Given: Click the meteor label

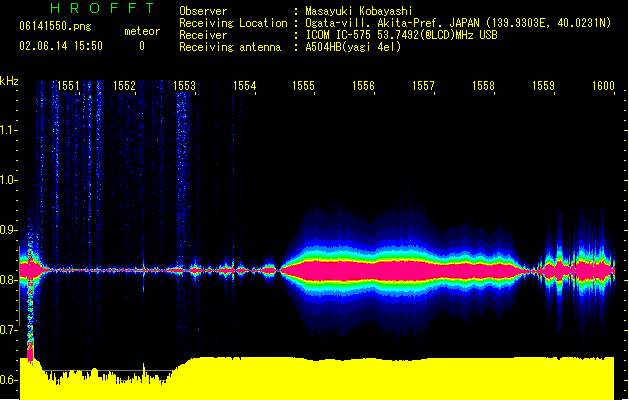Looking at the screenshot, I should coord(142,31).
